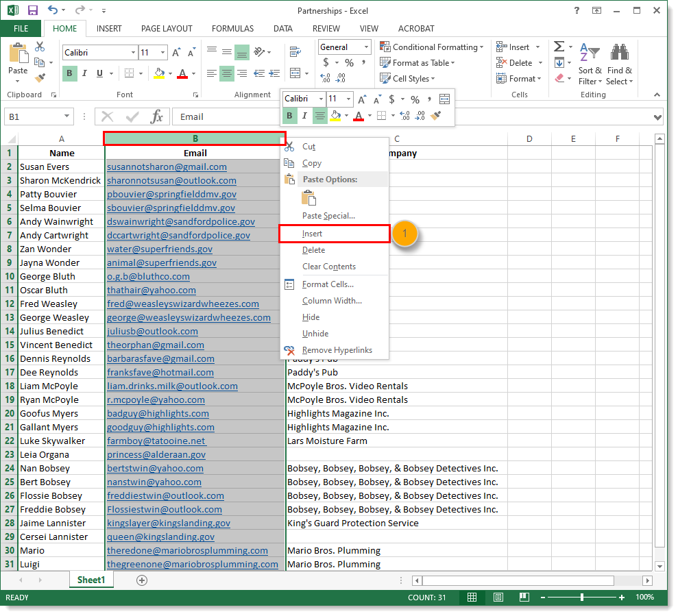Click the Format button in Cells group
This screenshot has width=678, height=616.
click(x=519, y=78)
